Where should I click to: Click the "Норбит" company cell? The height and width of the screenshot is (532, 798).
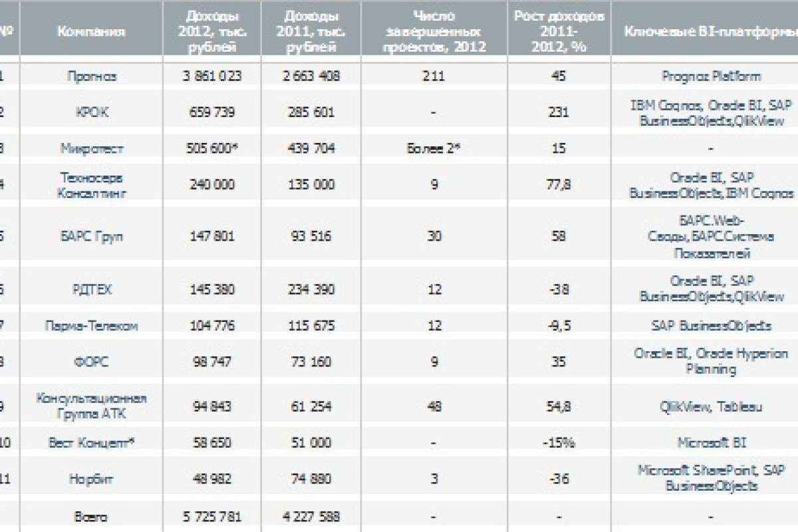click(92, 478)
